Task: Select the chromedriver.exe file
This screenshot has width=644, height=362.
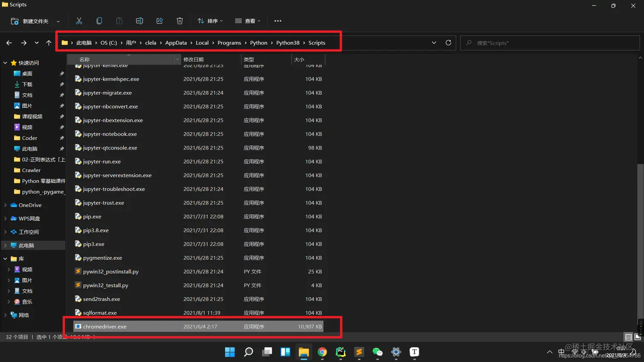Action: coord(198,327)
